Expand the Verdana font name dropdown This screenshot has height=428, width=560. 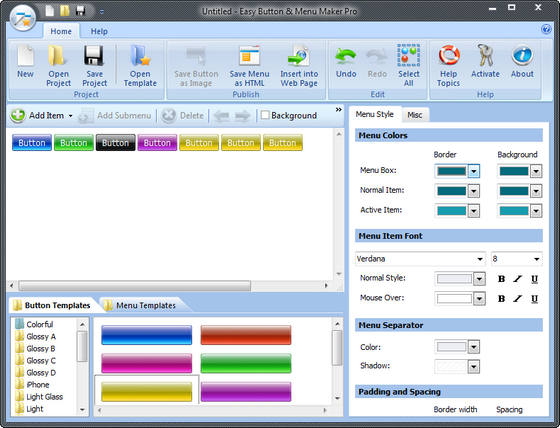[x=480, y=259]
